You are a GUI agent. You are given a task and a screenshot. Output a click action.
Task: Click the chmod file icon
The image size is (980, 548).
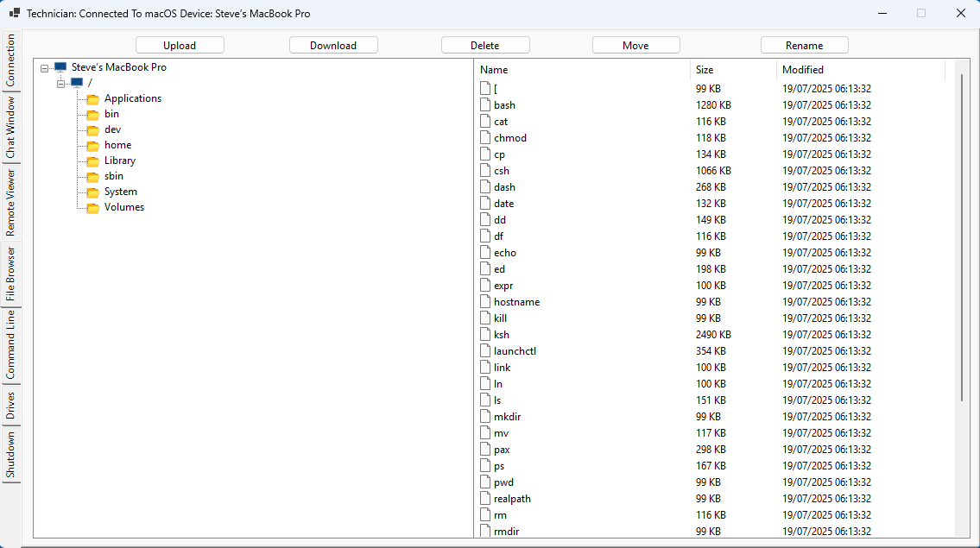[485, 137]
